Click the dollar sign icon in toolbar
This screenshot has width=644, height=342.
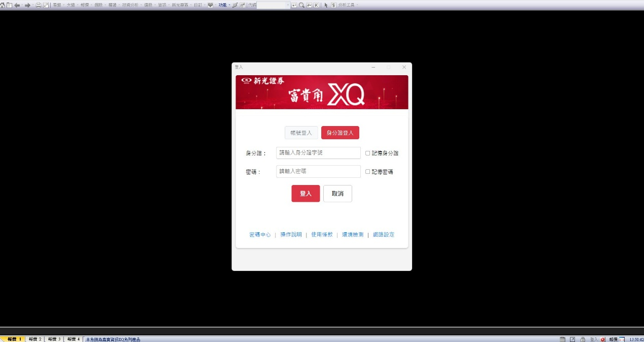click(333, 5)
